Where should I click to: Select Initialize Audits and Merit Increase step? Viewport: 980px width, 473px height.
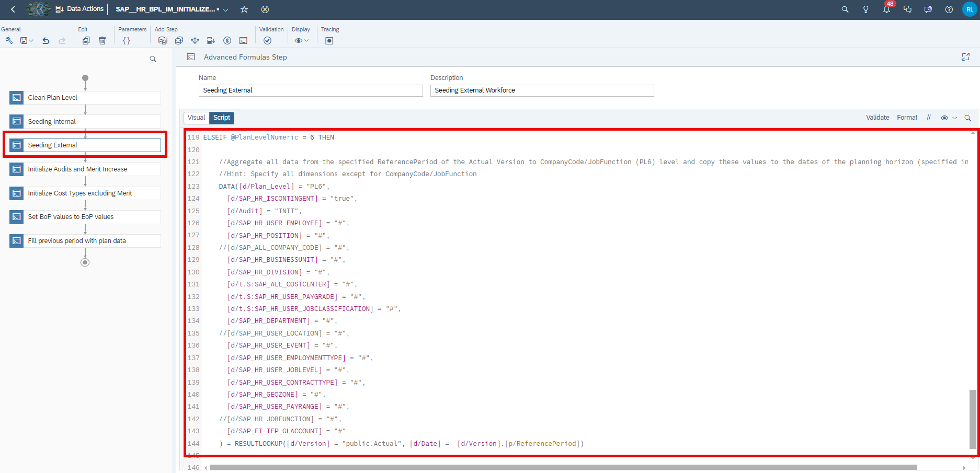tap(85, 169)
